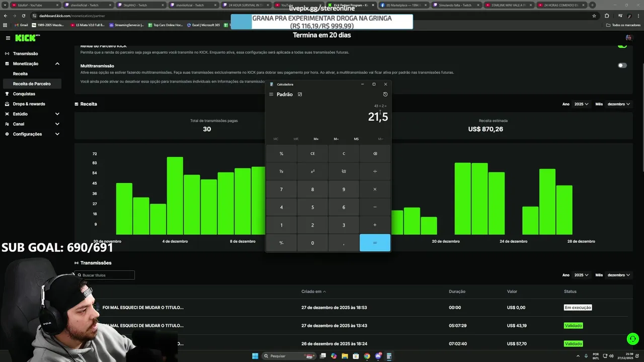
Task: Open the Gmail bookmark
Action: (21, 25)
